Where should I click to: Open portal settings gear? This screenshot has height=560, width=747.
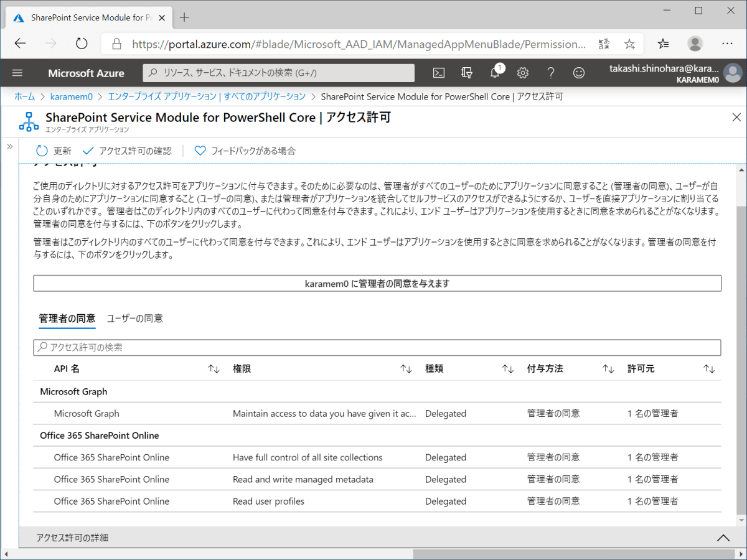coord(523,73)
